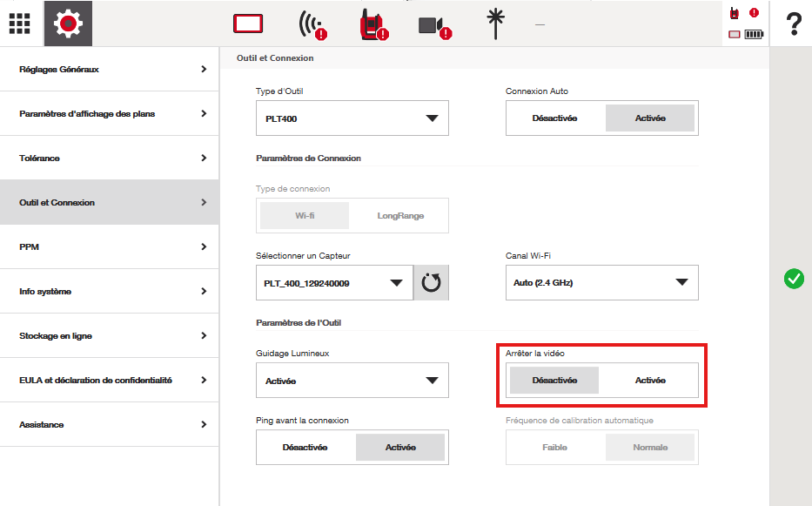This screenshot has width=812, height=506.
Task: Click the prism pole icon
Action: [x=496, y=24]
